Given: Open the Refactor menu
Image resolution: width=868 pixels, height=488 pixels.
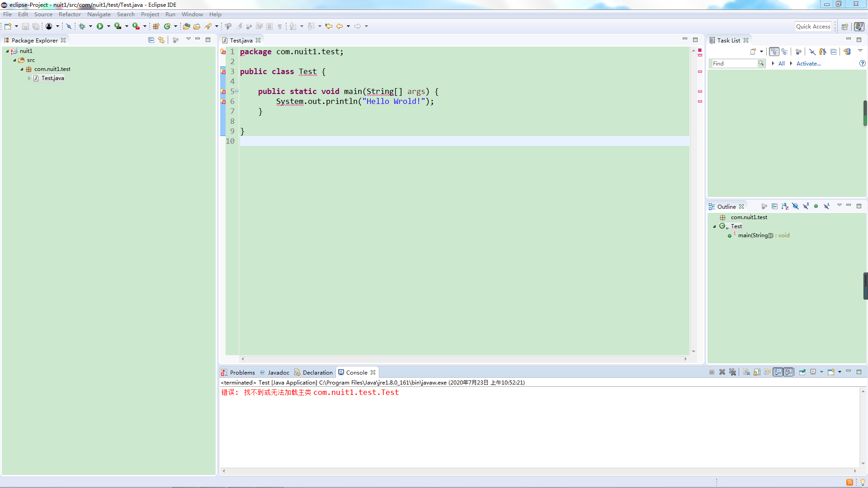Looking at the screenshot, I should coord(70,14).
